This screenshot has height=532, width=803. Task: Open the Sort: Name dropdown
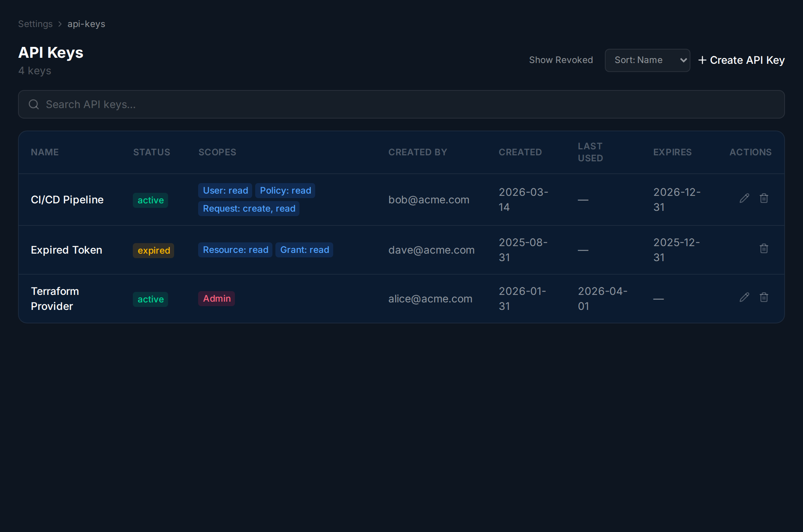pyautogui.click(x=647, y=60)
